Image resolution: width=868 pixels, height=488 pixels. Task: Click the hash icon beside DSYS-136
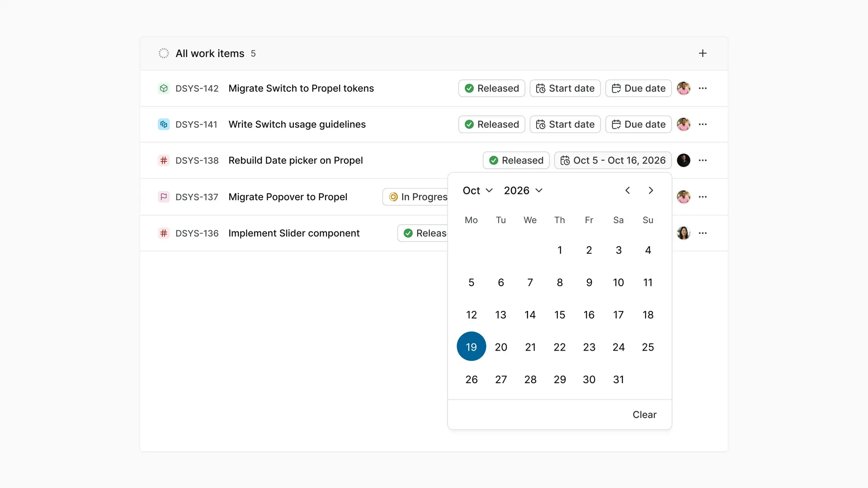pos(164,233)
